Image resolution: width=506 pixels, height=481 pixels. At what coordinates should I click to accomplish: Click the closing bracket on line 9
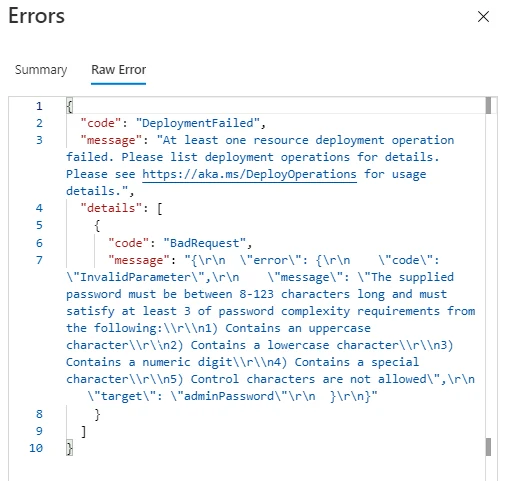[83, 431]
